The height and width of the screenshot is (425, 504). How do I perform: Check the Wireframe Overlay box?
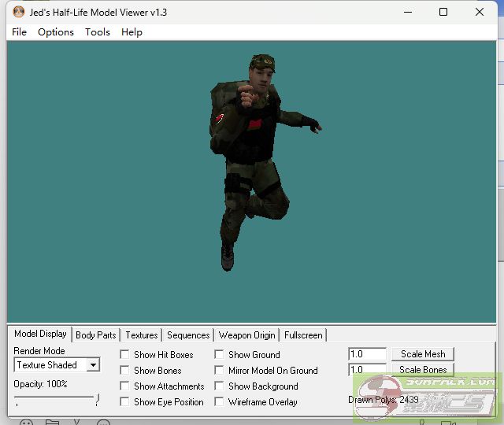219,402
